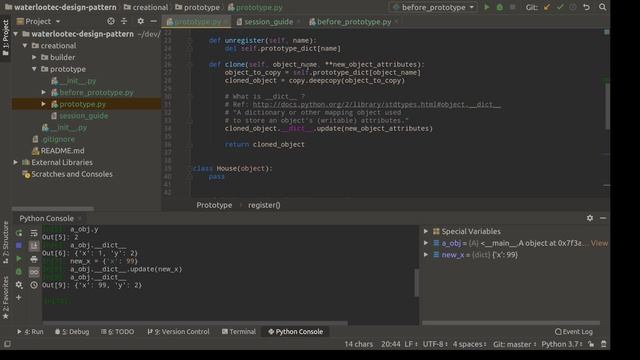
Task: Open console tool window gear options
Action: pos(590,218)
